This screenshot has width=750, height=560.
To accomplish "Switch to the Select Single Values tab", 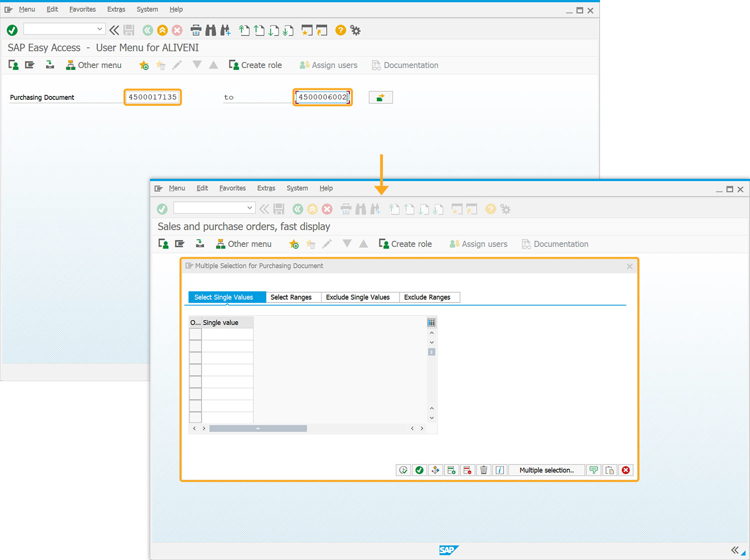I will tap(227, 297).
